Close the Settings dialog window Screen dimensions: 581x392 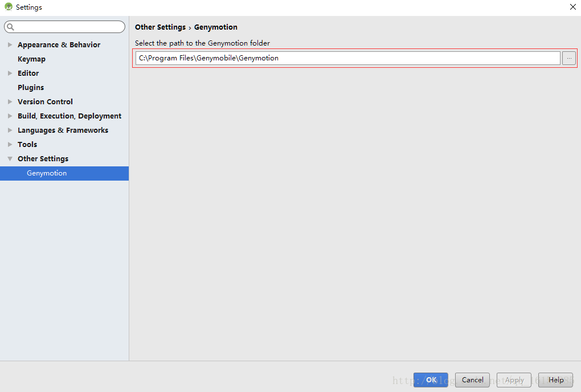click(x=572, y=7)
